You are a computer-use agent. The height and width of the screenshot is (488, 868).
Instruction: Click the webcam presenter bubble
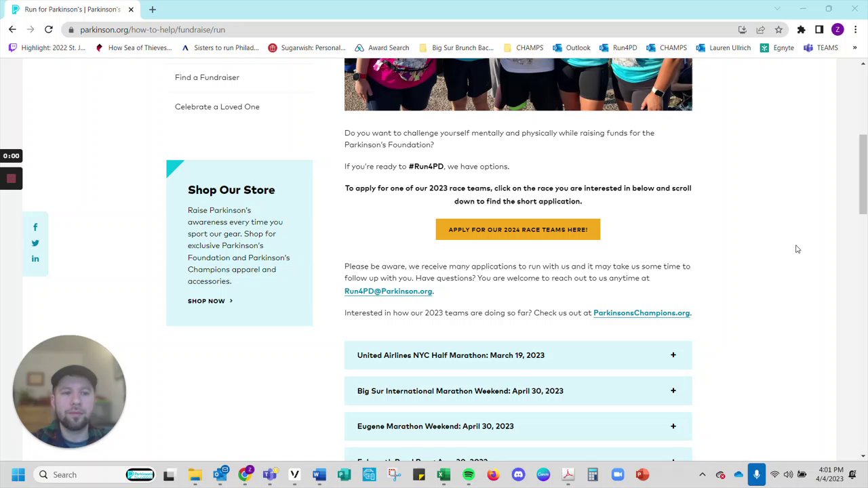click(x=69, y=391)
